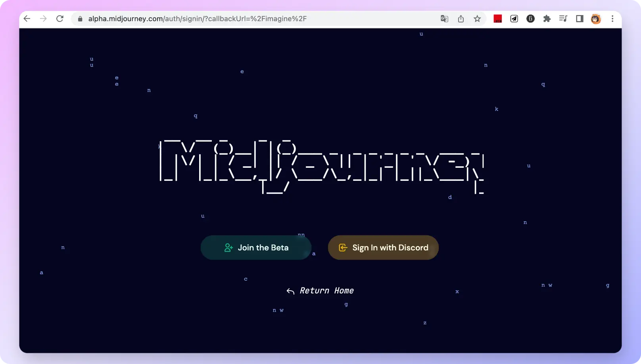Click the padlock site info icon
Image resolution: width=641 pixels, height=364 pixels.
pyautogui.click(x=80, y=19)
